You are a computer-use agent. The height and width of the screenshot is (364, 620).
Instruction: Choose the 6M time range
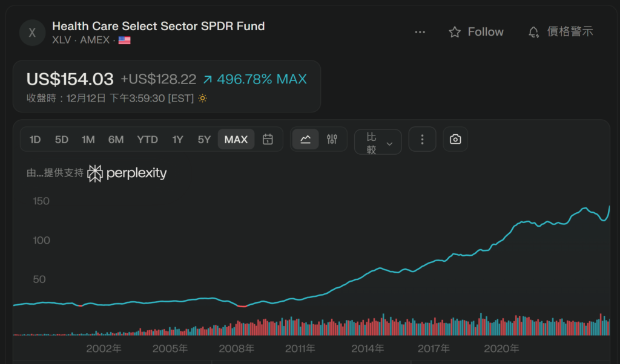click(116, 140)
